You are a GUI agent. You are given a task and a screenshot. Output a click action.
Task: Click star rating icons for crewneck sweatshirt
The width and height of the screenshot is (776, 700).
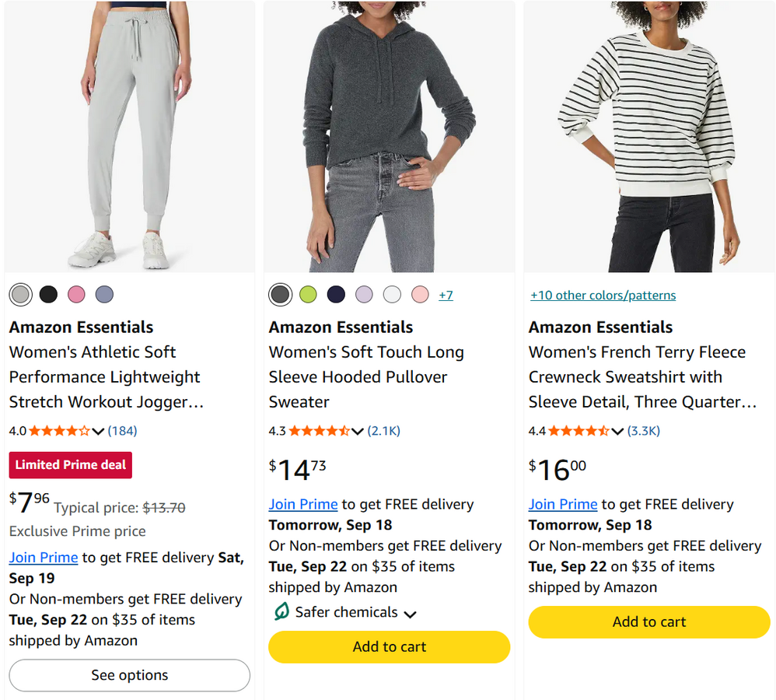pyautogui.click(x=579, y=431)
